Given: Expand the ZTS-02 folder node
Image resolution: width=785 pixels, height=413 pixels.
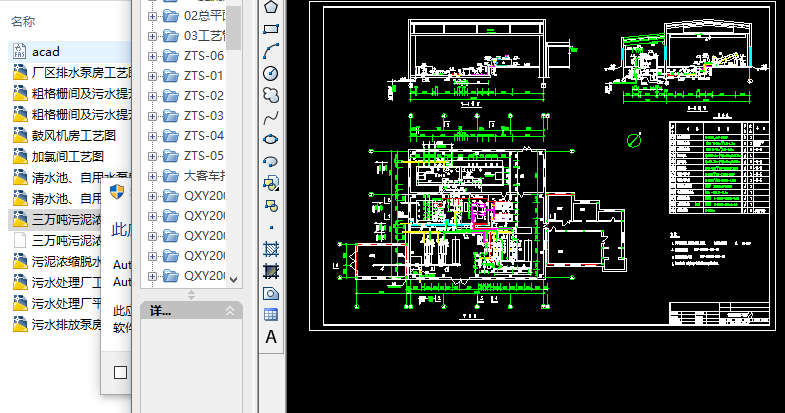Looking at the screenshot, I should (x=152, y=96).
